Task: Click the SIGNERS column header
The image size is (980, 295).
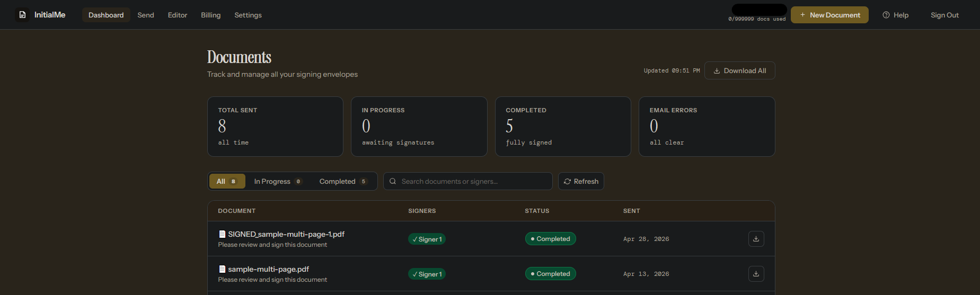Action: coord(422,211)
